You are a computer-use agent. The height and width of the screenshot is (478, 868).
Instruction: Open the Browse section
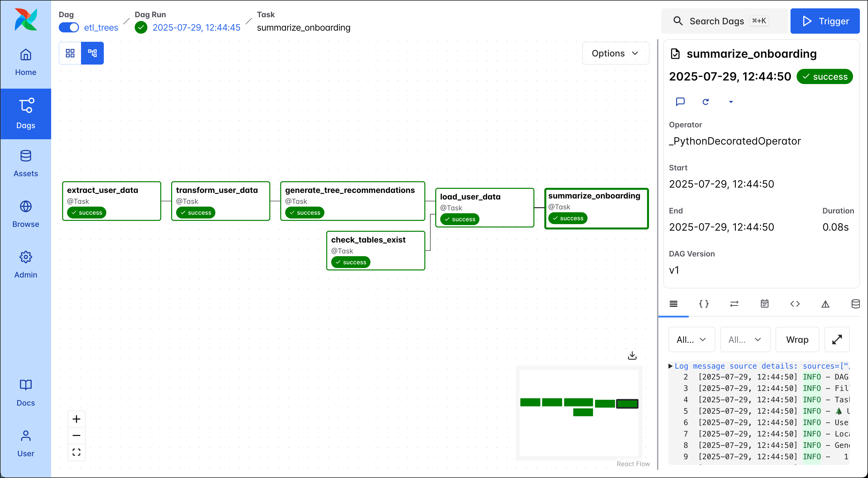pyautogui.click(x=26, y=214)
